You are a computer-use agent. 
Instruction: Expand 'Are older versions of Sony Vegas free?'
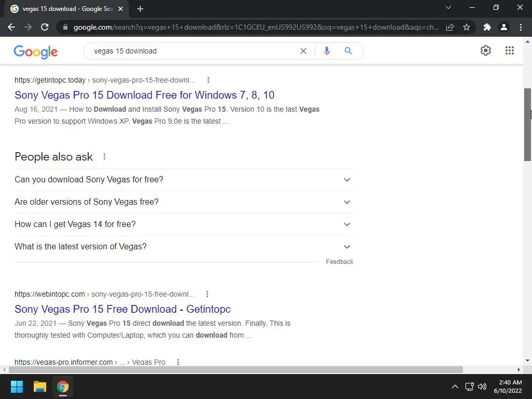point(184,202)
